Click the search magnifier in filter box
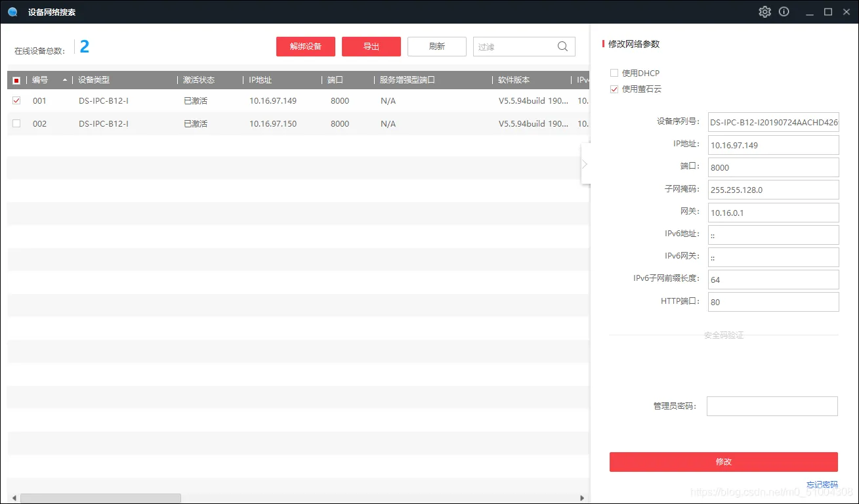 (563, 47)
